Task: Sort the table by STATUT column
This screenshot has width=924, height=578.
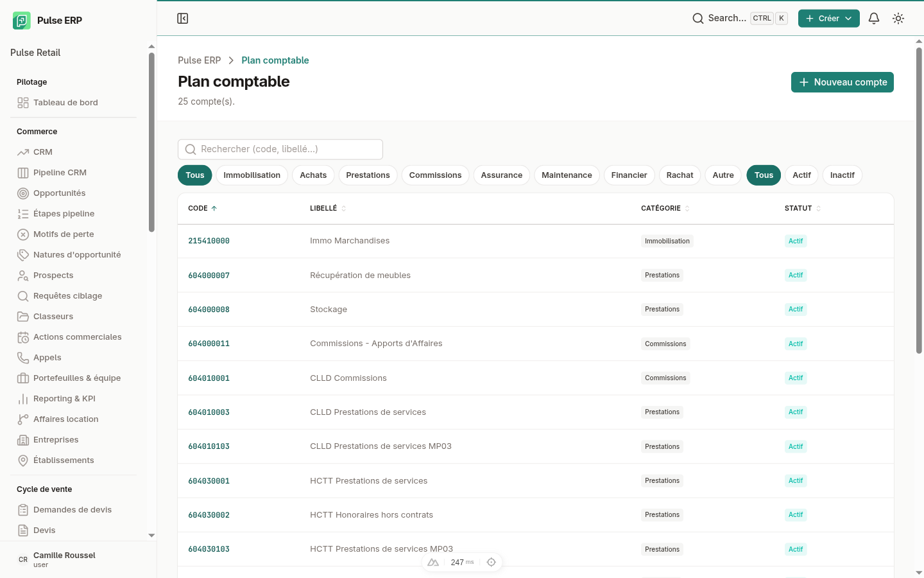Action: (803, 209)
